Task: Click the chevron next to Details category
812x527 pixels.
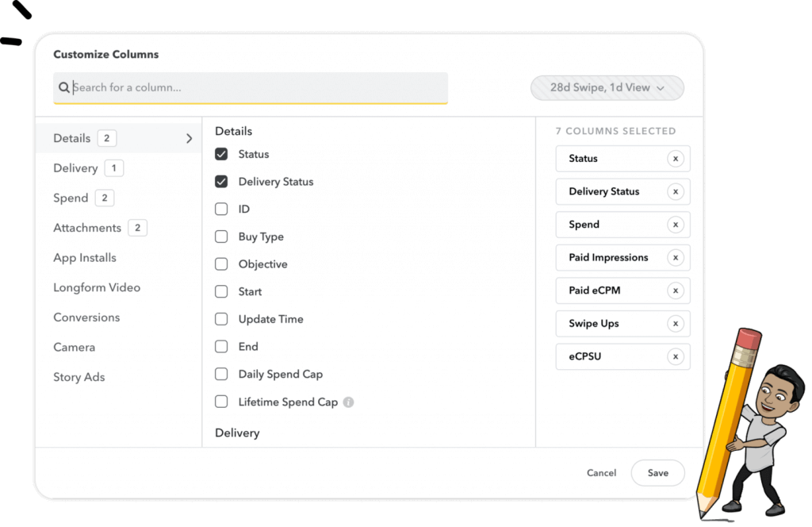Action: pos(189,138)
